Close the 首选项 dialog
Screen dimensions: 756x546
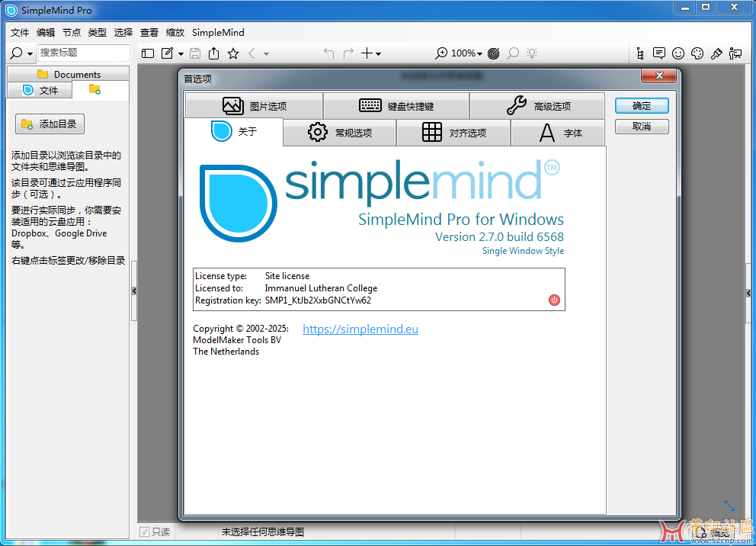tap(659, 75)
